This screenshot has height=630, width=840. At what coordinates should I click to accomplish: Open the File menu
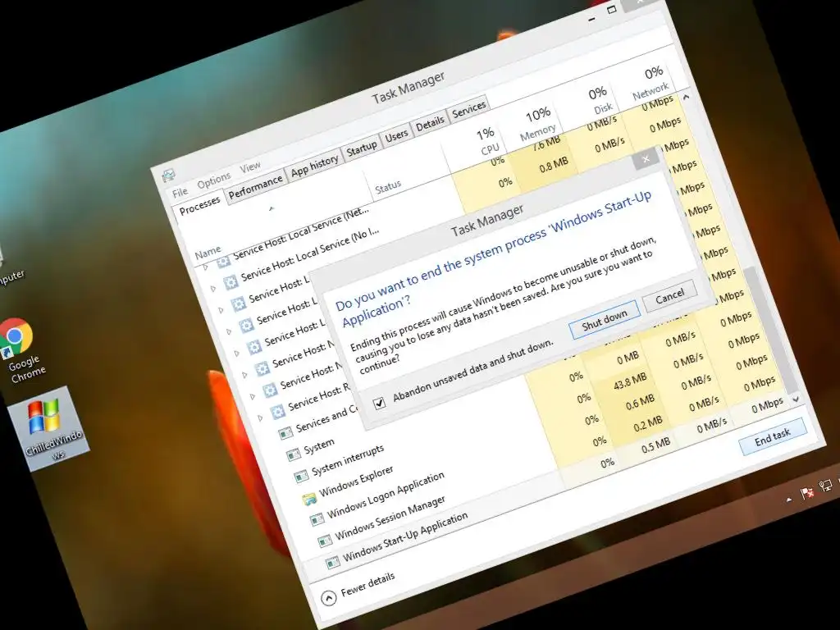[x=180, y=192]
